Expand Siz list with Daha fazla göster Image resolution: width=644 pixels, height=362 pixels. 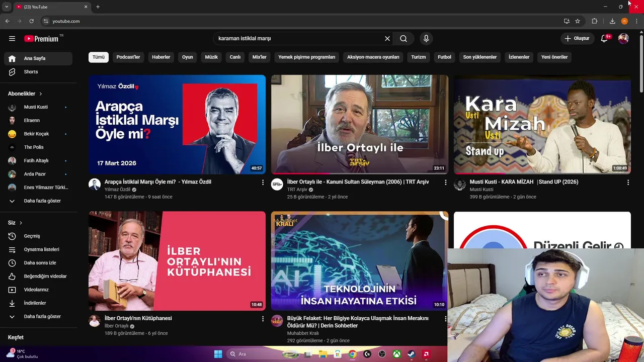pyautogui.click(x=38, y=317)
